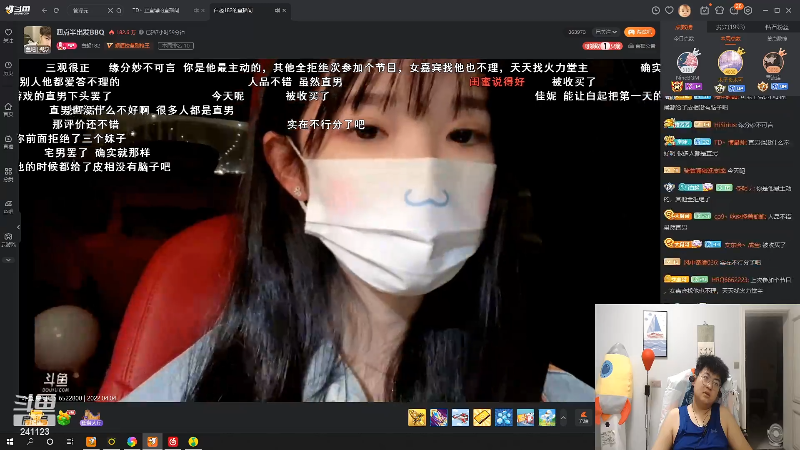Open the followed list heart icon in the title bar
This screenshot has width=800, height=450.
[x=669, y=10]
